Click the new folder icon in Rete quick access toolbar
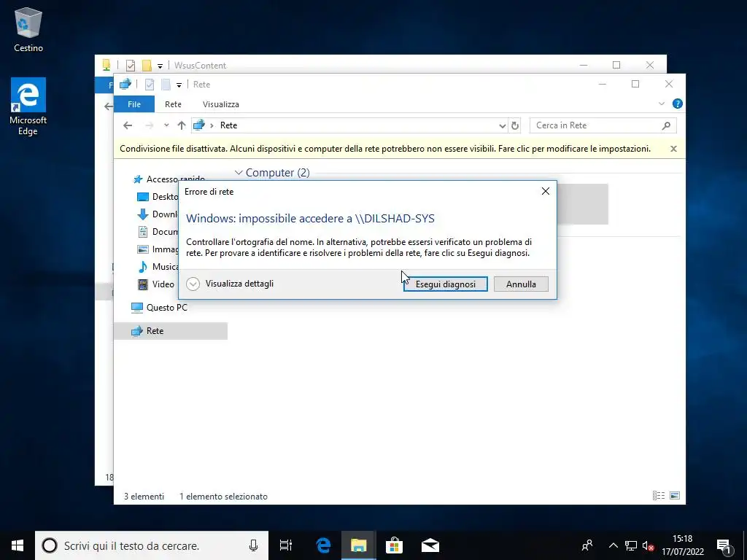747x560 pixels. pos(166,85)
